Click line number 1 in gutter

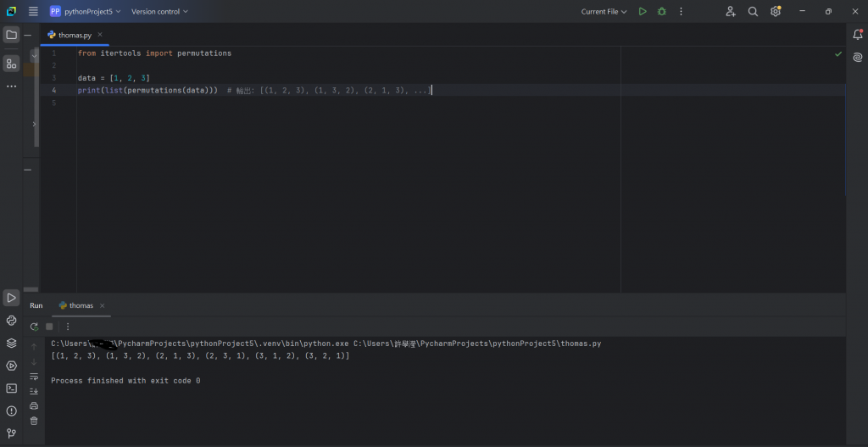click(x=54, y=53)
